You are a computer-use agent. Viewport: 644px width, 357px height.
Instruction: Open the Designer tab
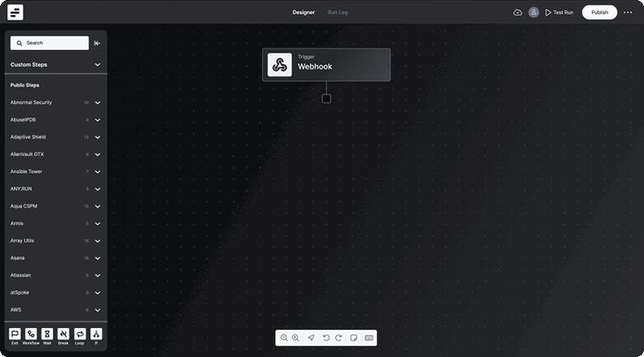coord(303,12)
